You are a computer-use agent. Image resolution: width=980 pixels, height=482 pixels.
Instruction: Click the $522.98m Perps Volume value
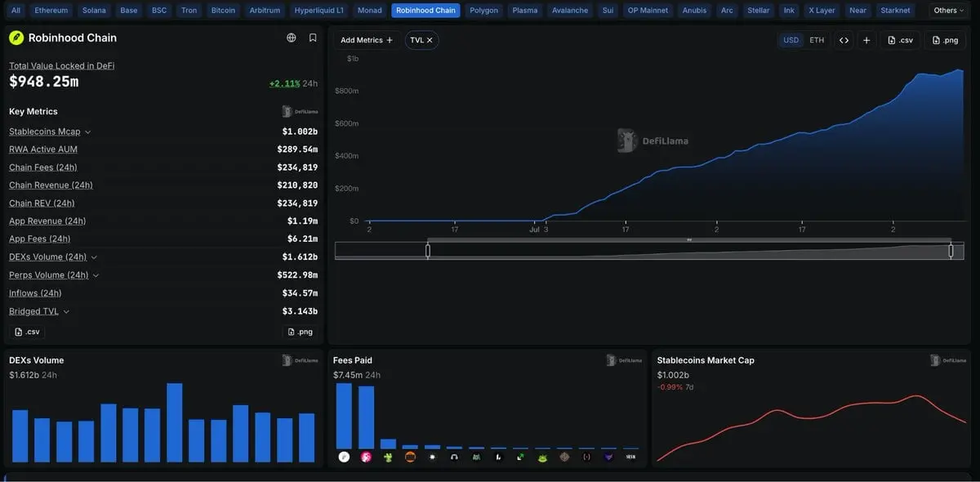297,275
